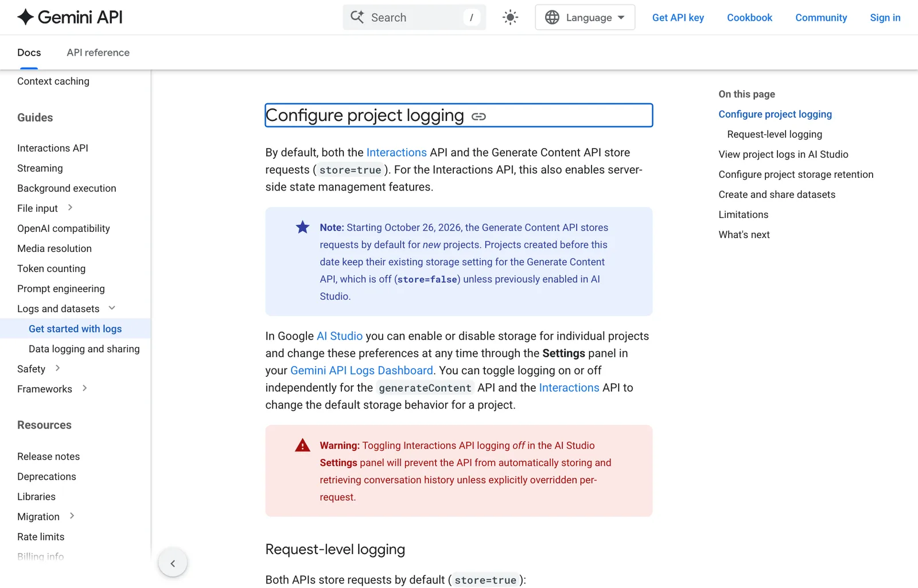The image size is (918, 588).
Task: Open the Cookbook link
Action: point(749,18)
